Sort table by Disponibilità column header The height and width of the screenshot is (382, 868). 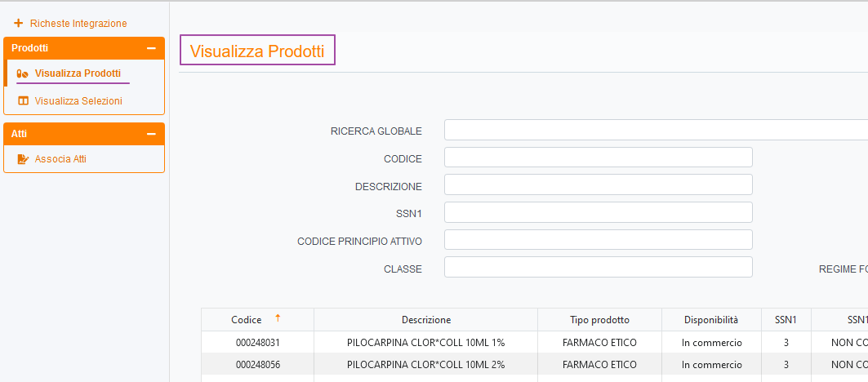pos(711,320)
